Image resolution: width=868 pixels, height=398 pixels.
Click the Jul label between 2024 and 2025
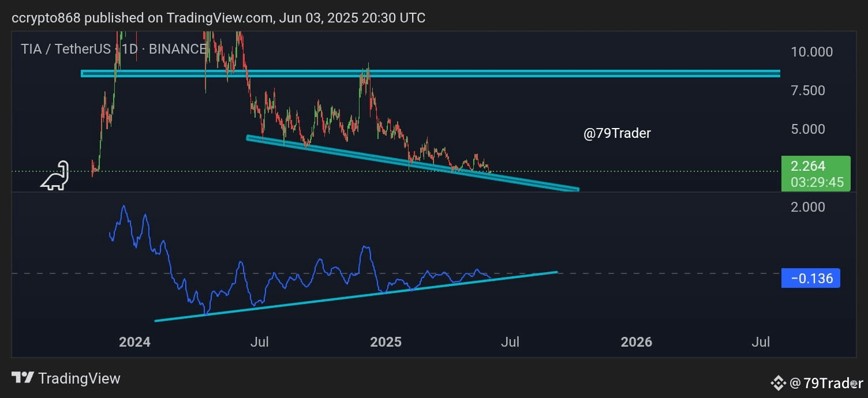260,342
